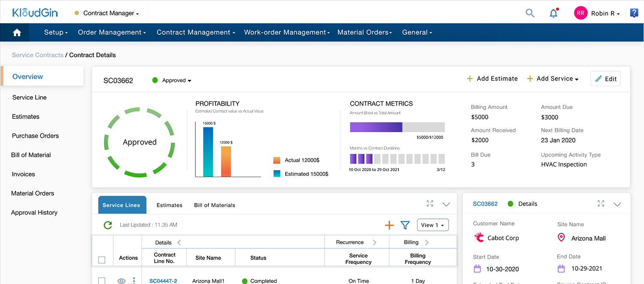Click the Edit button
The height and width of the screenshot is (284, 644).
point(605,79)
